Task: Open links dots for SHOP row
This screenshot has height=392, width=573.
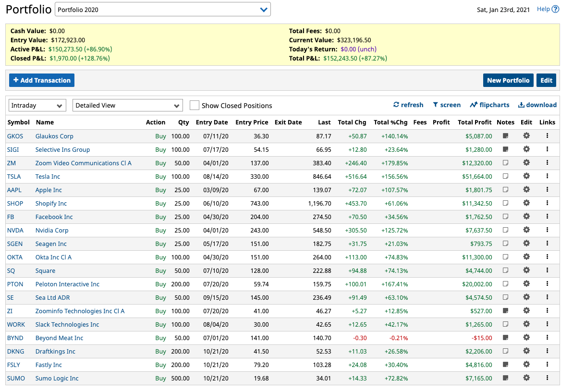Action: coord(547,203)
